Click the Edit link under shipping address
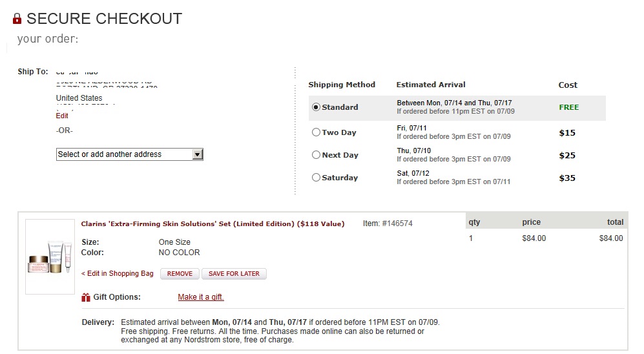644x354 pixels. pyautogui.click(x=62, y=116)
